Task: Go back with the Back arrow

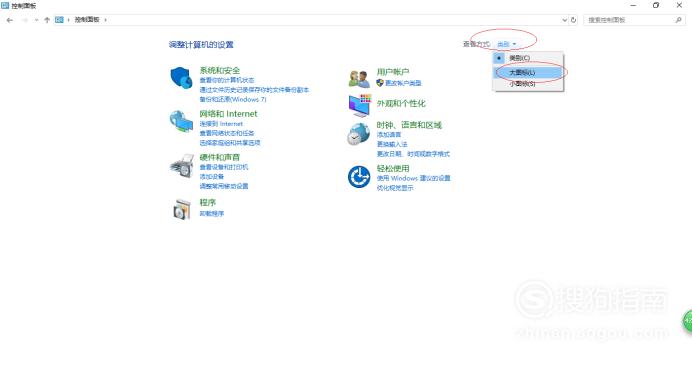Action: coord(10,20)
